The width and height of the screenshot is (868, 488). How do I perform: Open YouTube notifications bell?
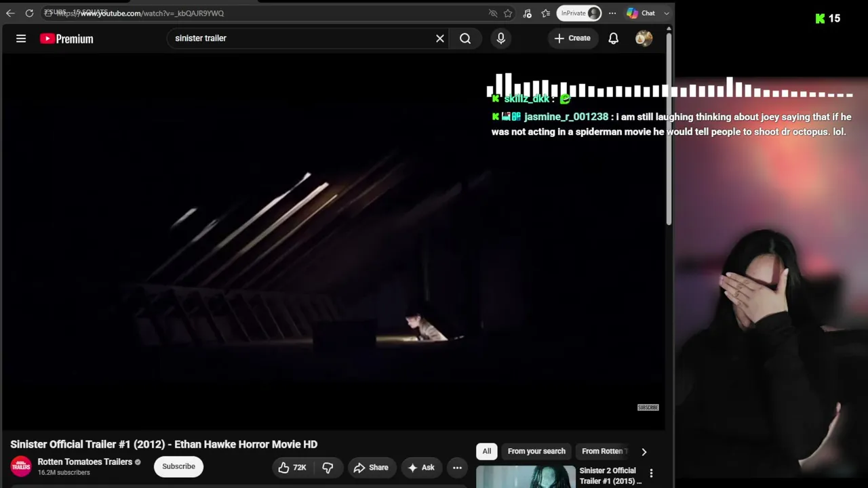[x=613, y=39]
